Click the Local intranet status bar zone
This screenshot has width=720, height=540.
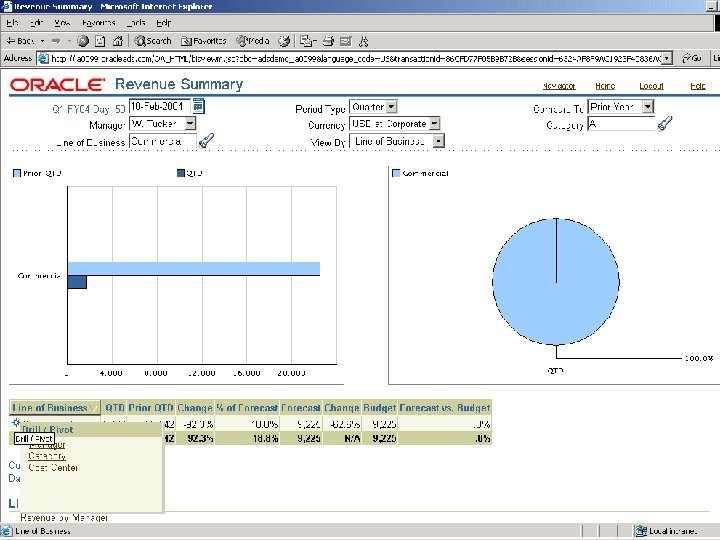[666, 531]
